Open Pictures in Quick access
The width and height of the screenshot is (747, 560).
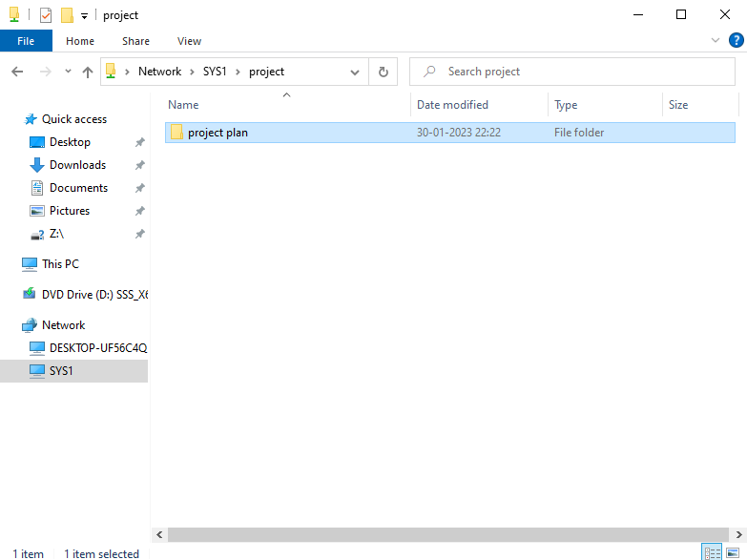69,211
